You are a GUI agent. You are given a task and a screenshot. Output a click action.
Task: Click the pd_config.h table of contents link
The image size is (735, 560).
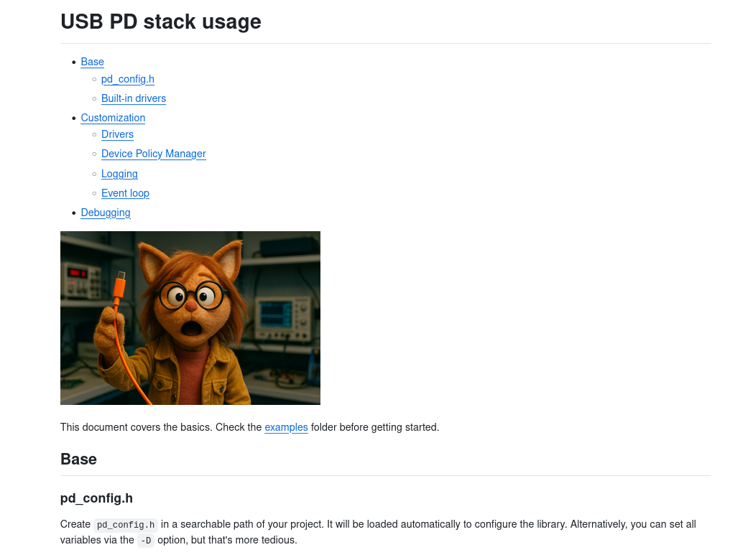coord(127,79)
